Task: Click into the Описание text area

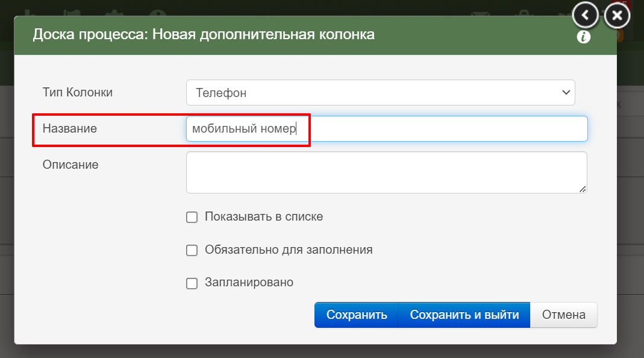Action: (x=387, y=172)
